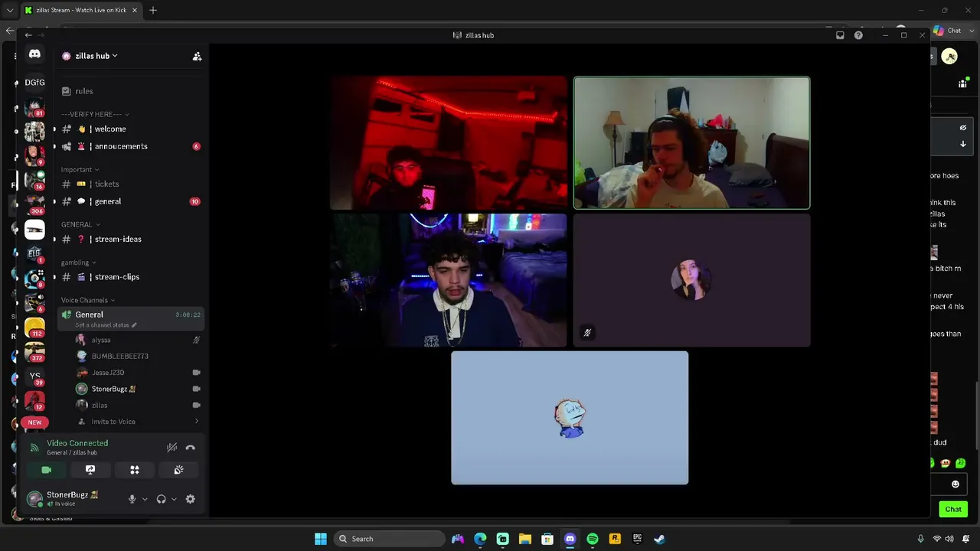Select the zillas Stream Kick tab

(81, 10)
